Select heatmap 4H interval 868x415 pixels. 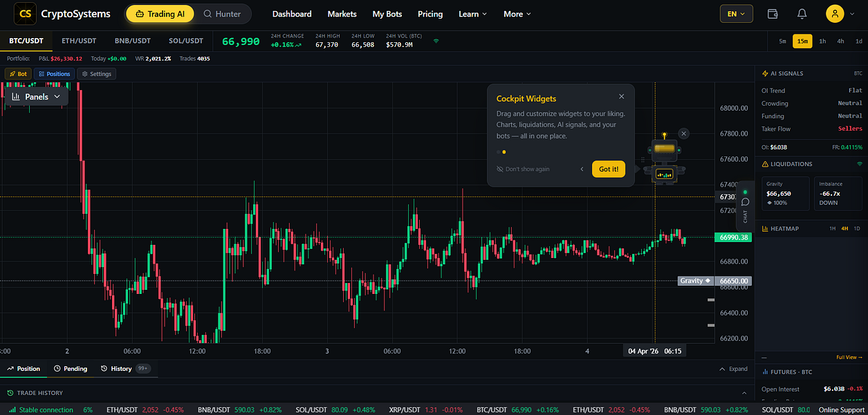[x=844, y=228]
